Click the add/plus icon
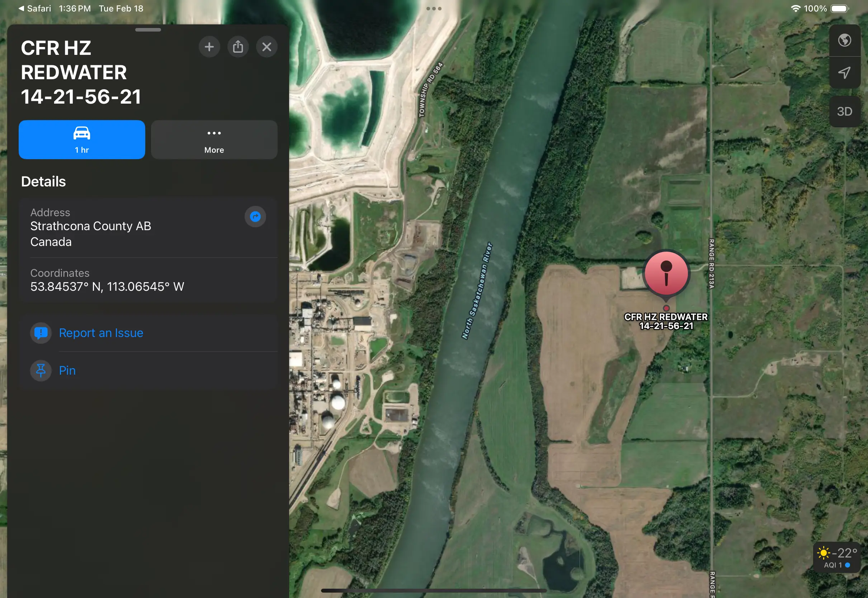The width and height of the screenshot is (868, 598). coord(209,46)
